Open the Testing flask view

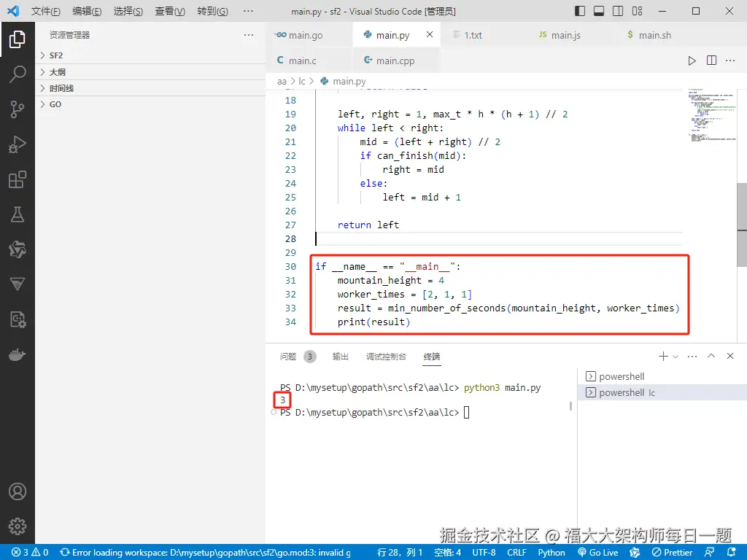(x=18, y=214)
